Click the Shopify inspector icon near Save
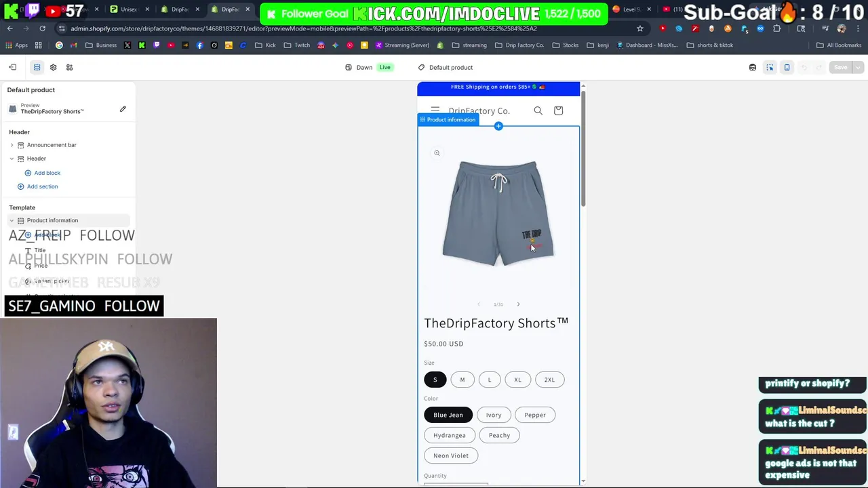The height and width of the screenshot is (488, 868). (x=753, y=67)
